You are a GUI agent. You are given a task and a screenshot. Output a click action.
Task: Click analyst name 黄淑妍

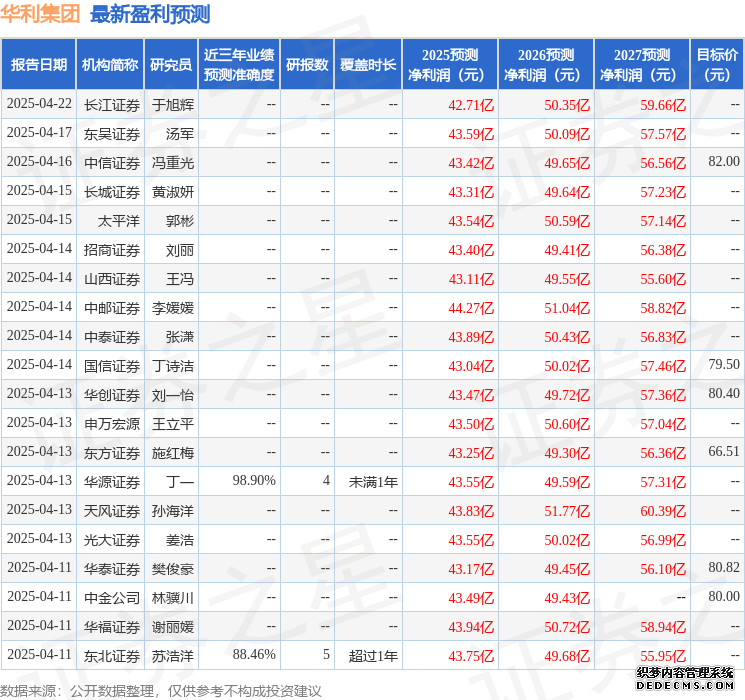pos(173,192)
